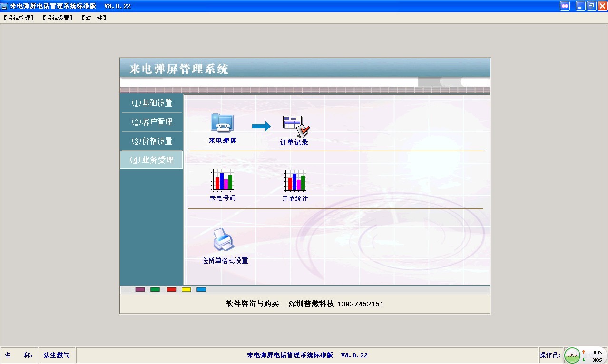The image size is (608, 364).
Task: Click the 弘生燃气 name field in status bar
Action: coord(57,355)
